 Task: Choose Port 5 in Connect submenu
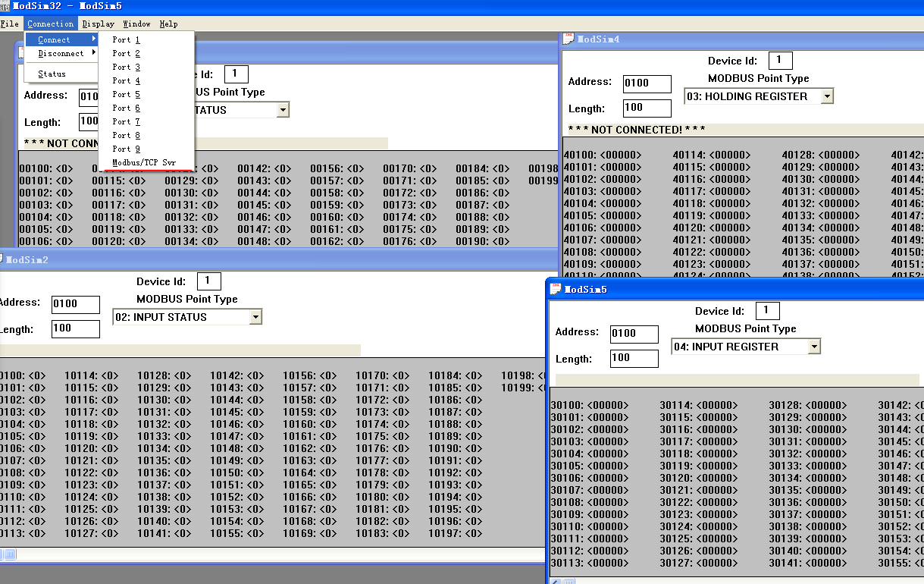coord(146,94)
